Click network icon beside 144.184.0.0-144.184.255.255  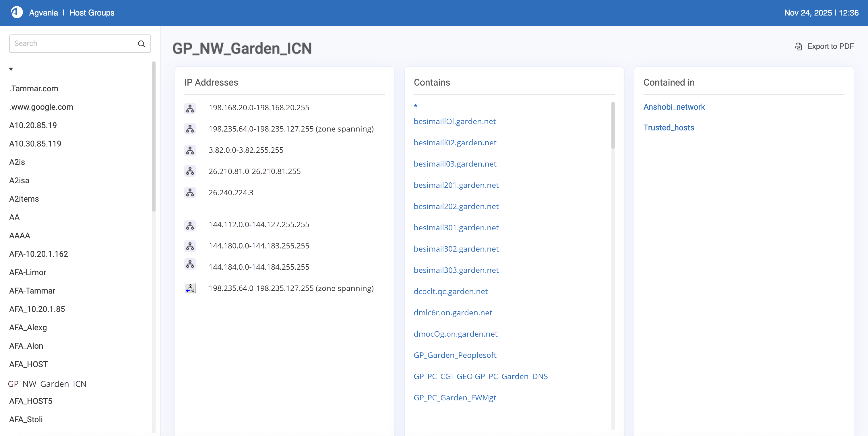[x=190, y=264]
